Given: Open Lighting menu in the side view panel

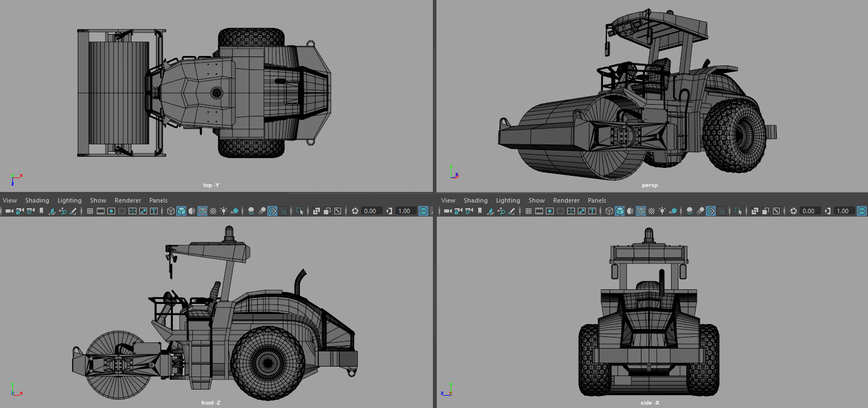Looking at the screenshot, I should click(508, 200).
